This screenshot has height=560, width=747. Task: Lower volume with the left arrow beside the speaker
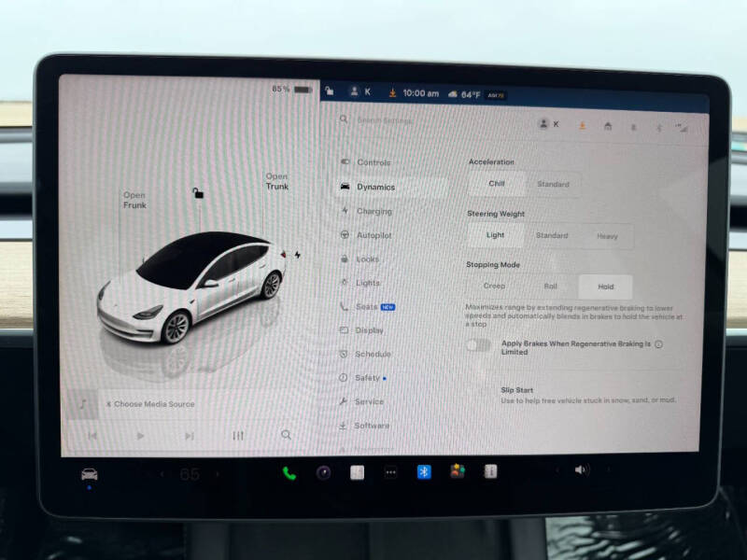point(557,470)
